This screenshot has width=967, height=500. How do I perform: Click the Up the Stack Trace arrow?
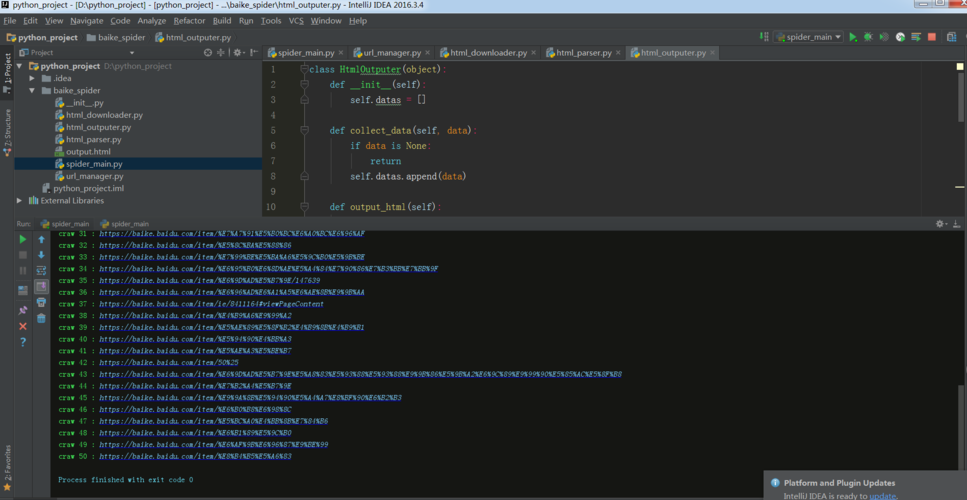[x=41, y=239]
